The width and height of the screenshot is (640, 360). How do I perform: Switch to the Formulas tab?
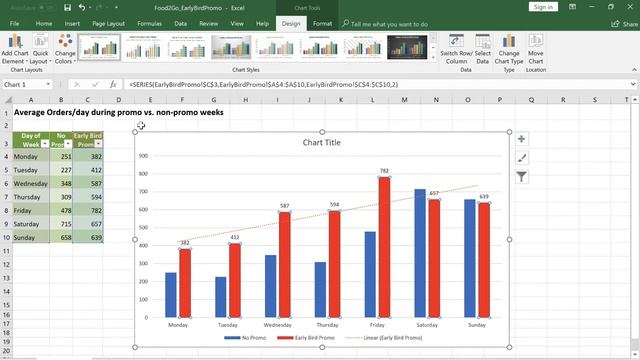pos(149,24)
